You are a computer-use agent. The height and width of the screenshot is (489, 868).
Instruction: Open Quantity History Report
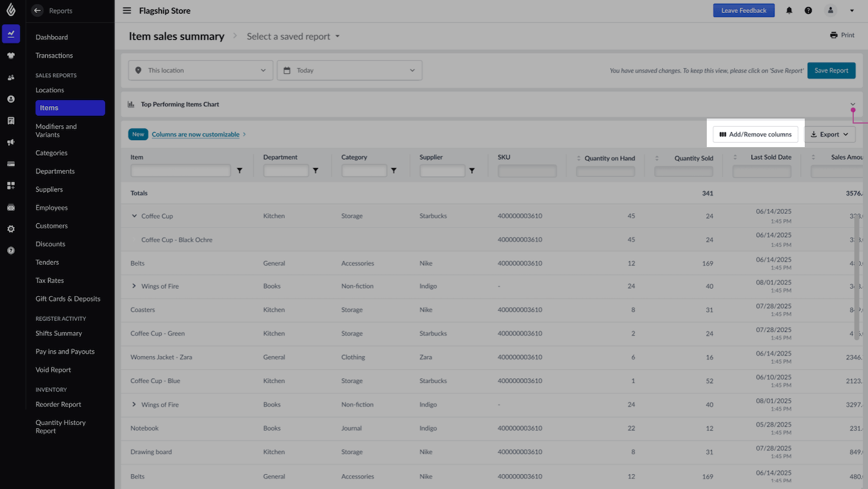[x=60, y=427]
